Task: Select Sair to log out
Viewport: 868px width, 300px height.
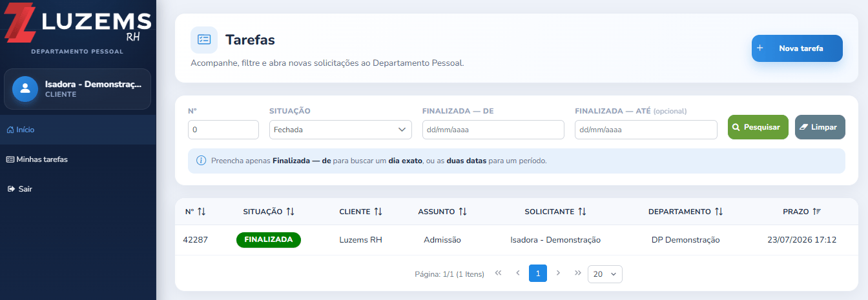Action: (x=78, y=189)
